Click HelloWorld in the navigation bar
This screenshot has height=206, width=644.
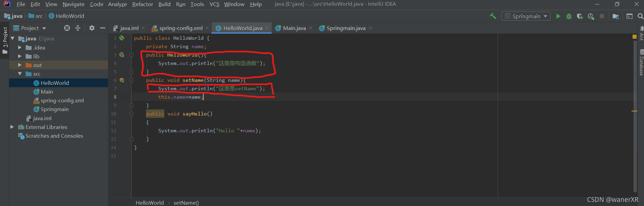click(67, 16)
